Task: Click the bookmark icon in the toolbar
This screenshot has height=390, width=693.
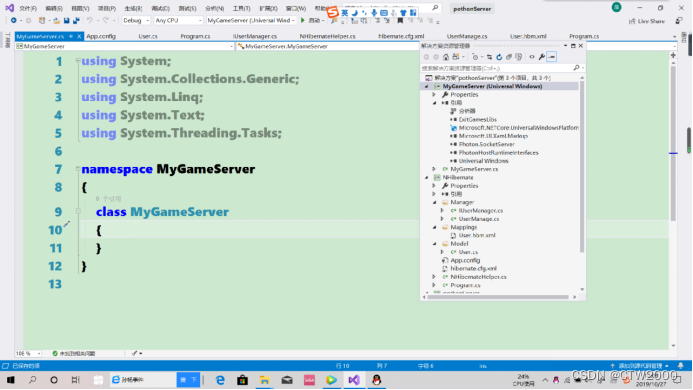Action: (x=400, y=20)
